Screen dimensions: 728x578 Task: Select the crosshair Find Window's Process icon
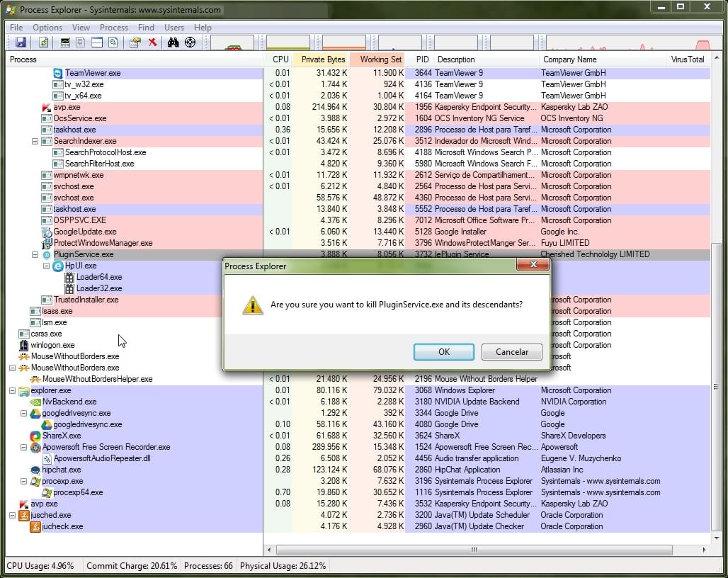point(190,42)
